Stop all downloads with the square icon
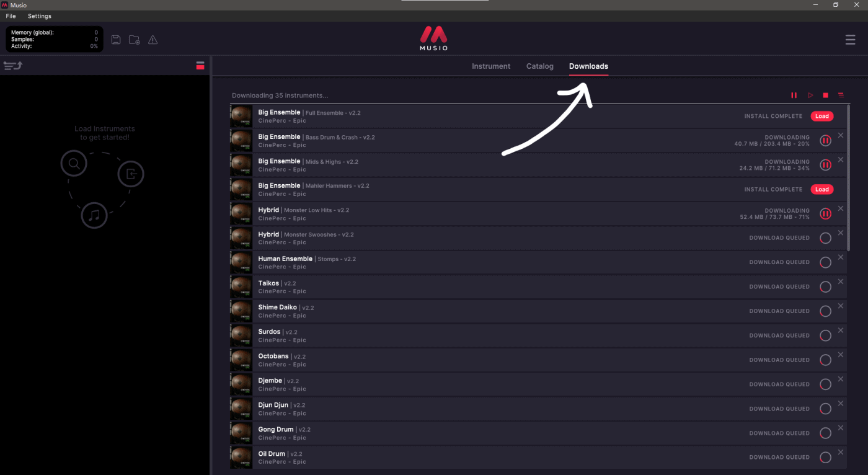This screenshot has width=868, height=475. pyautogui.click(x=826, y=95)
